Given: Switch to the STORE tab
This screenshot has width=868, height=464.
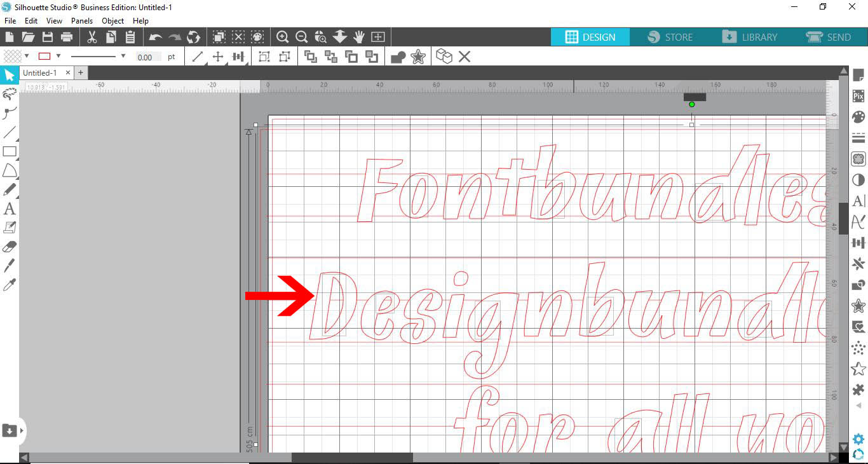Looking at the screenshot, I should click(670, 37).
